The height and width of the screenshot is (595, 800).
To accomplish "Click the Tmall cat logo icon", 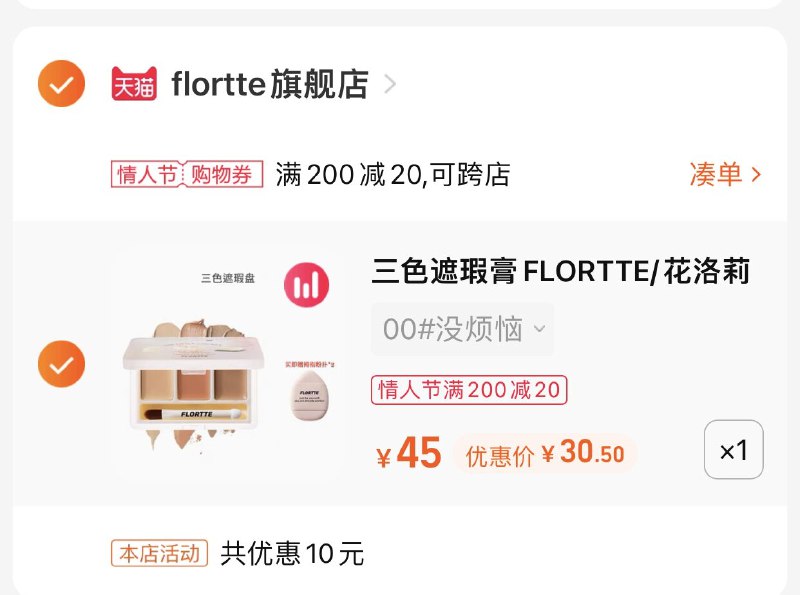I will [133, 85].
